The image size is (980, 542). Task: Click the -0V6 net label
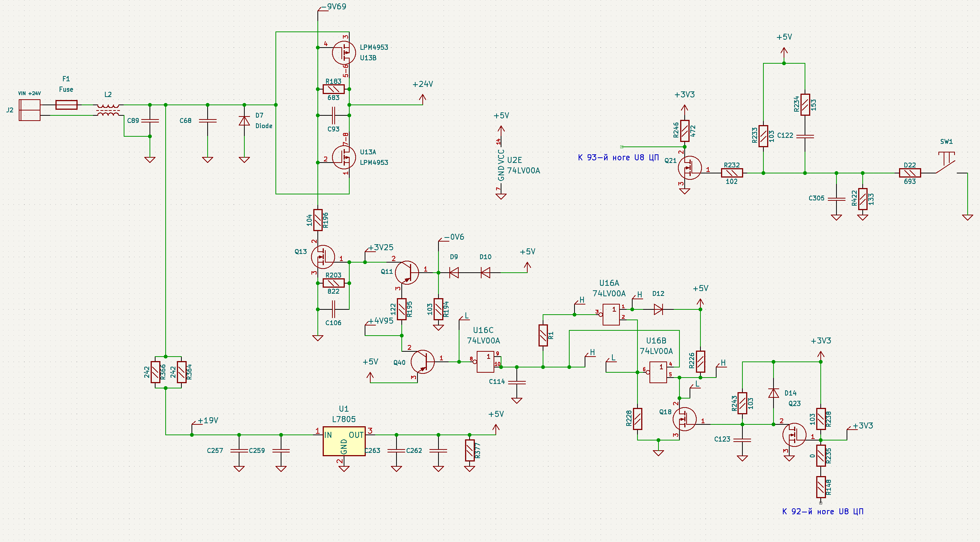pyautogui.click(x=454, y=237)
